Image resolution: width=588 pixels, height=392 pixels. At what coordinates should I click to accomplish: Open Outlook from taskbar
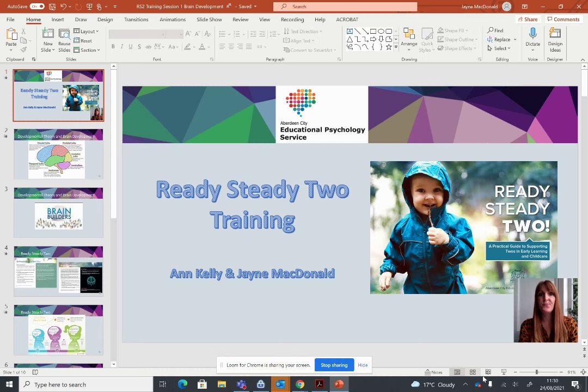pyautogui.click(x=280, y=384)
